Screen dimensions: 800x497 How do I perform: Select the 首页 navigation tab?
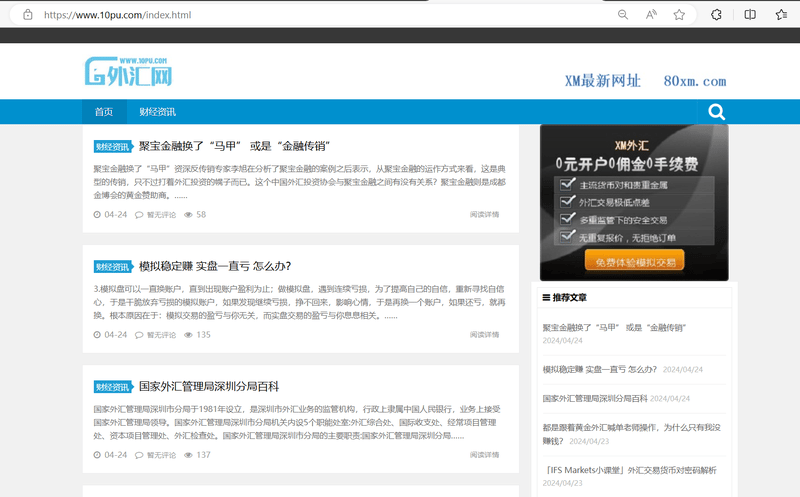coord(104,112)
